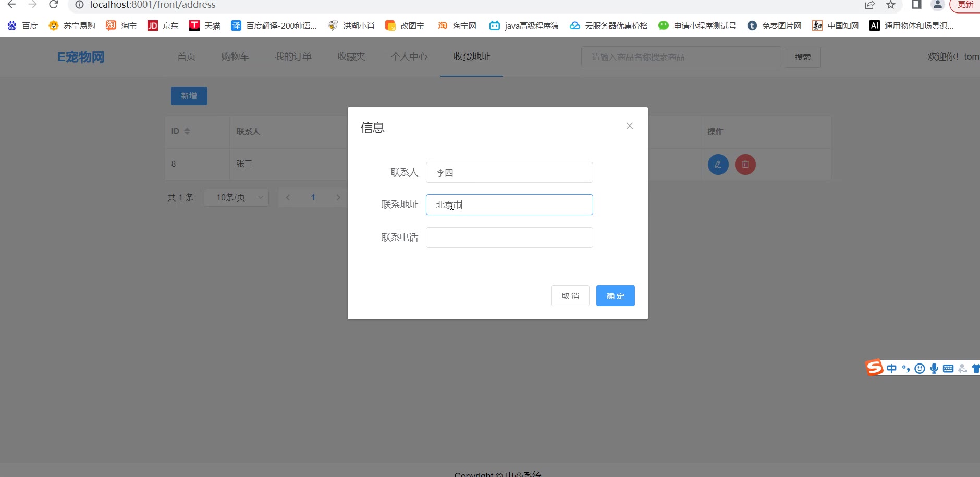Open the 免费图片网 bookmark

point(774,26)
